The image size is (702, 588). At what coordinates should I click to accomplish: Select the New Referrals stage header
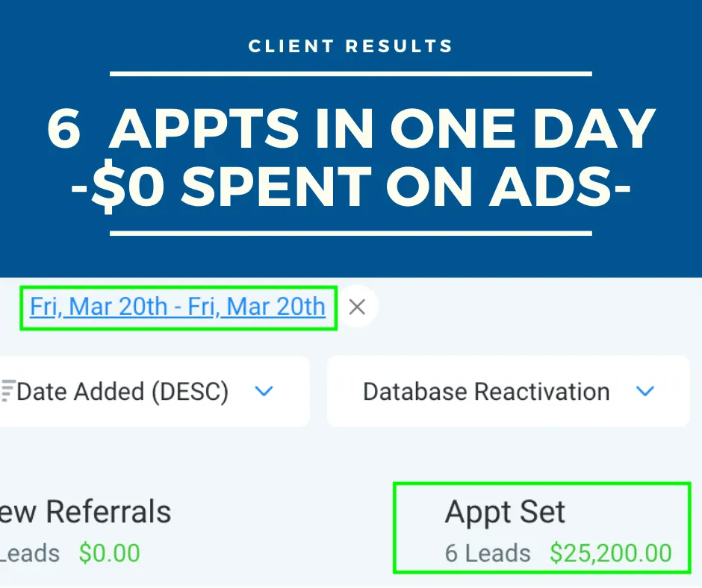click(x=86, y=512)
